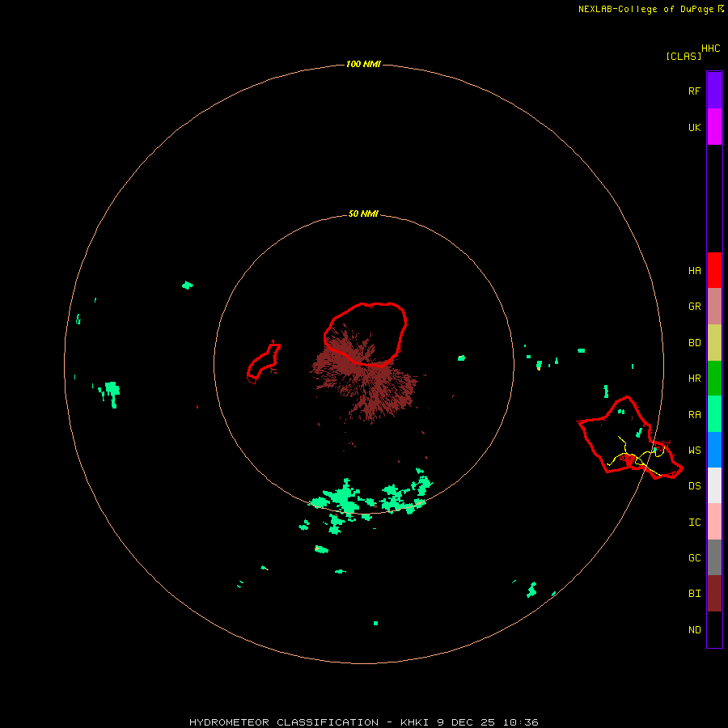Click the BI brown legend swatch
The width and height of the screenshot is (728, 728).
coord(714,594)
